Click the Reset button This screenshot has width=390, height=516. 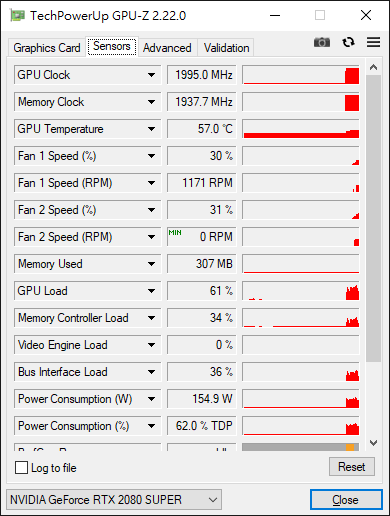click(x=352, y=467)
